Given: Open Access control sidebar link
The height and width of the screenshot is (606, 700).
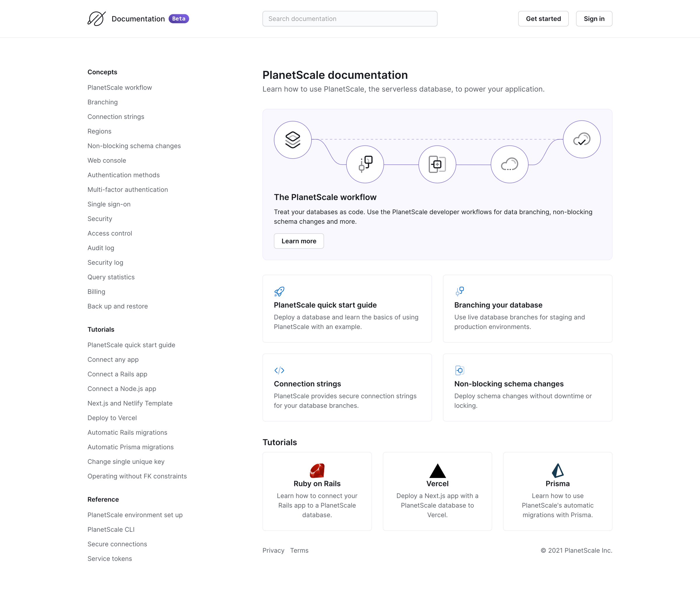Looking at the screenshot, I should pos(110,233).
